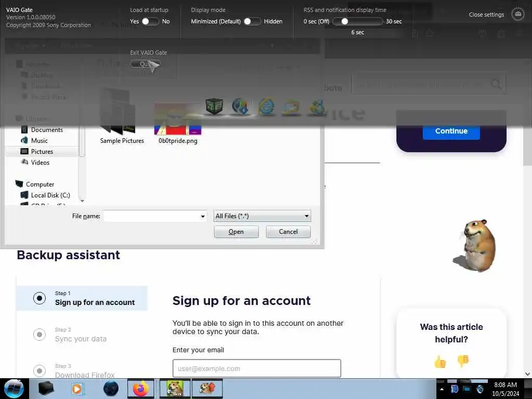Expand the File name dropdown arrow

(x=203, y=216)
